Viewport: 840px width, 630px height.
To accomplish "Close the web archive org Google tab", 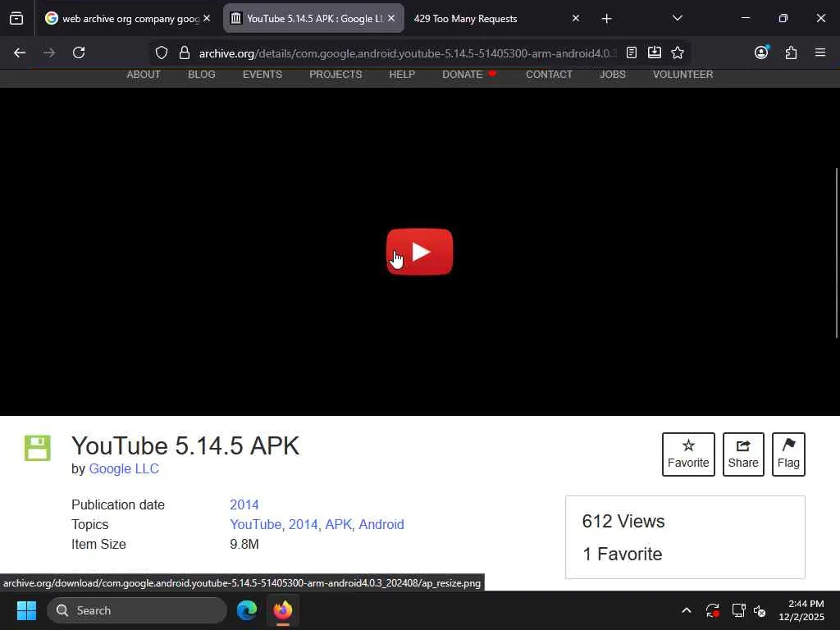I will (x=207, y=18).
